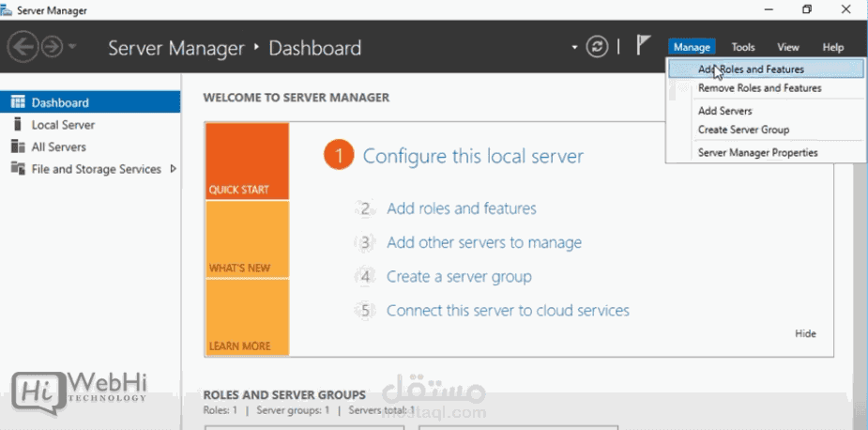
Task: Close the Server Manager window
Action: coord(845,9)
